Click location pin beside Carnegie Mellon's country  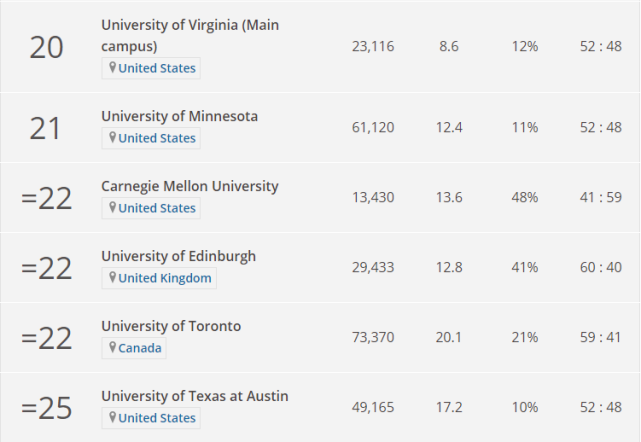click(x=113, y=208)
